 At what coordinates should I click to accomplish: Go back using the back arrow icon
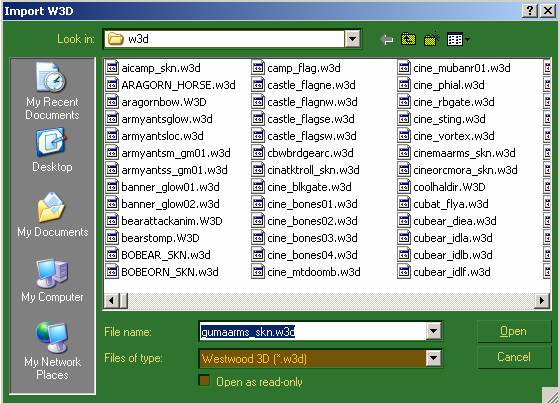tap(386, 39)
